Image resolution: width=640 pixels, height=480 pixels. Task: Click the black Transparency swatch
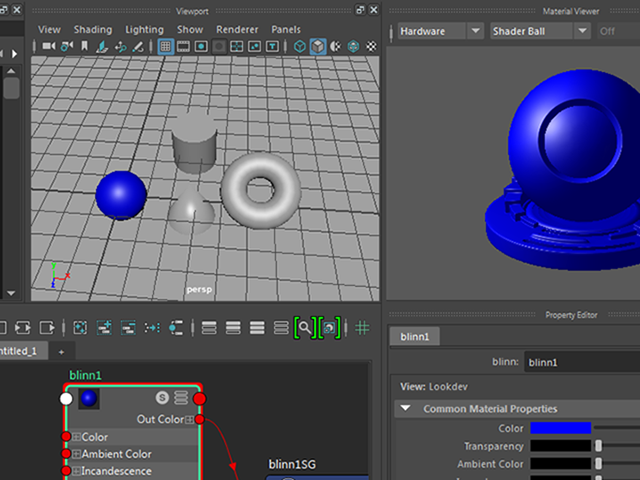pyautogui.click(x=560, y=446)
